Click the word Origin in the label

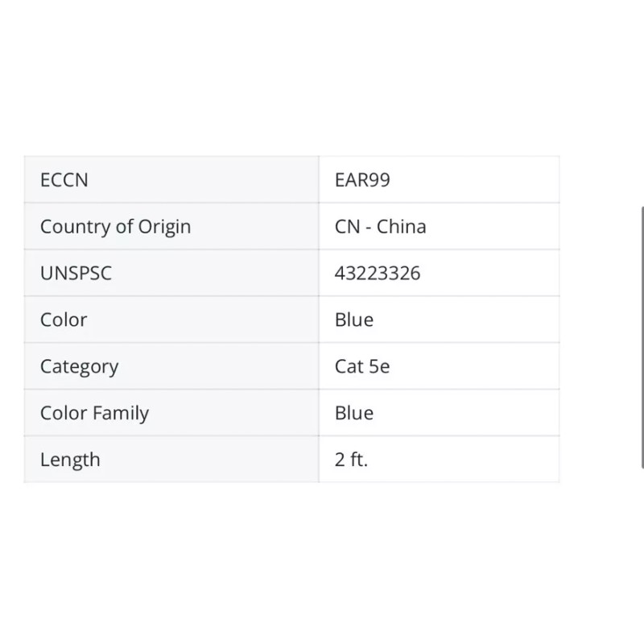pos(165,226)
